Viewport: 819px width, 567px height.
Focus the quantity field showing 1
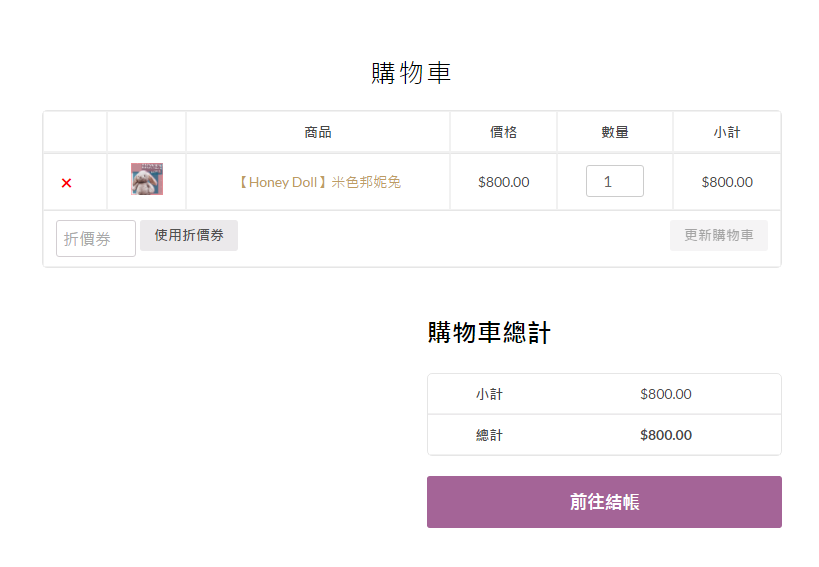pos(614,181)
